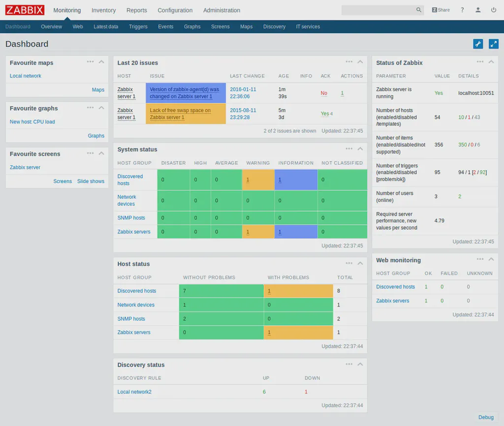Collapse the System status widget
The image size is (504, 426).
pyautogui.click(x=360, y=149)
